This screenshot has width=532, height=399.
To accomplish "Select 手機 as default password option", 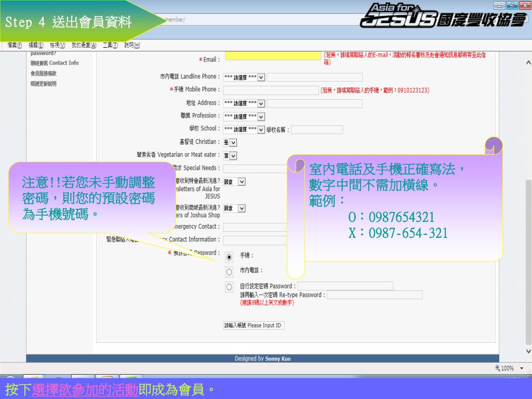I will click(229, 257).
